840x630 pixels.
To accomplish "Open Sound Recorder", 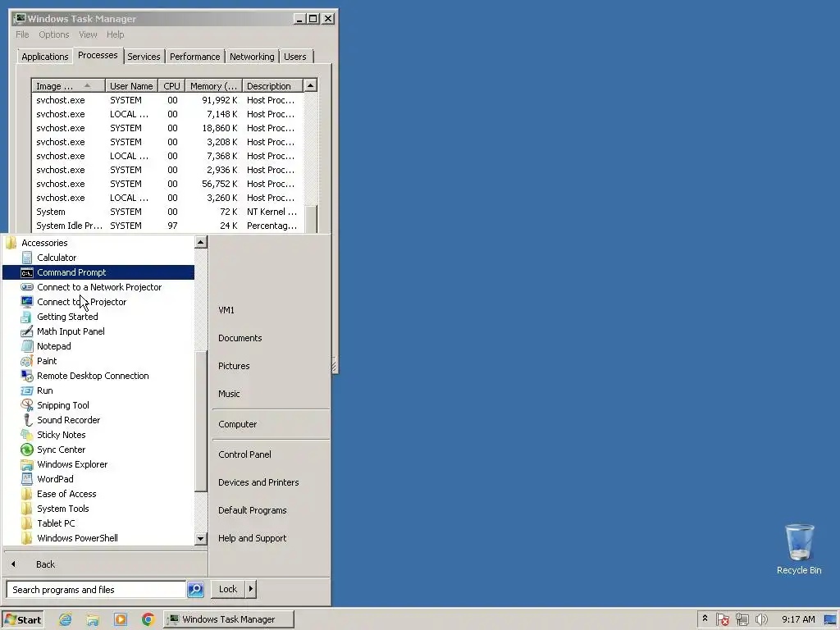I will (68, 420).
